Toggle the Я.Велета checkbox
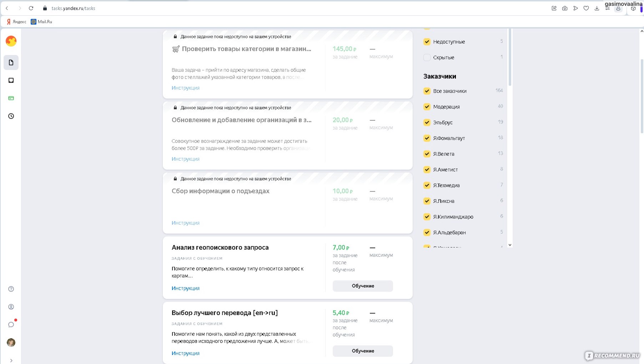The height and width of the screenshot is (364, 644). pos(427,154)
